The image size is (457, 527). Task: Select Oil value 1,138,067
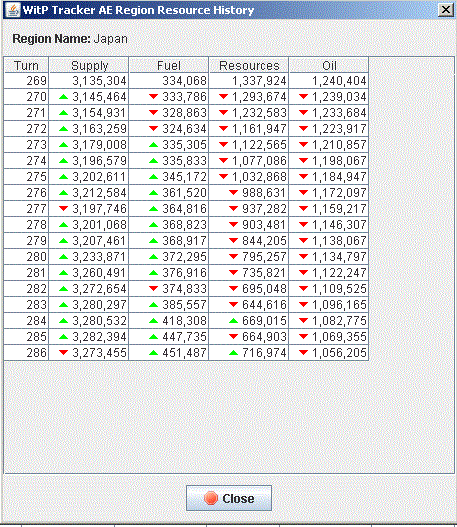tap(339, 241)
